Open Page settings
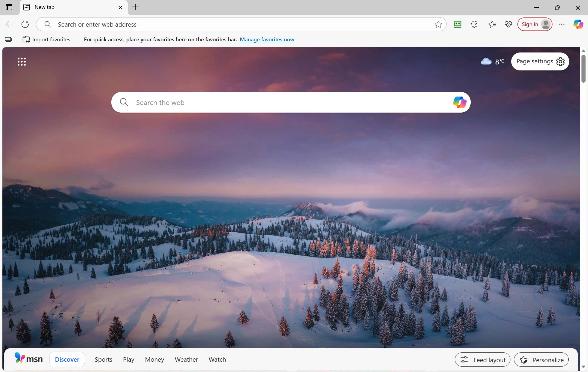This screenshot has width=588, height=372. click(540, 61)
